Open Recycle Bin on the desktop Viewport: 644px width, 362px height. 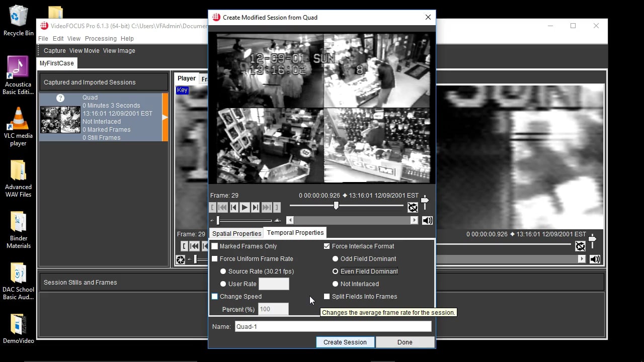18,21
